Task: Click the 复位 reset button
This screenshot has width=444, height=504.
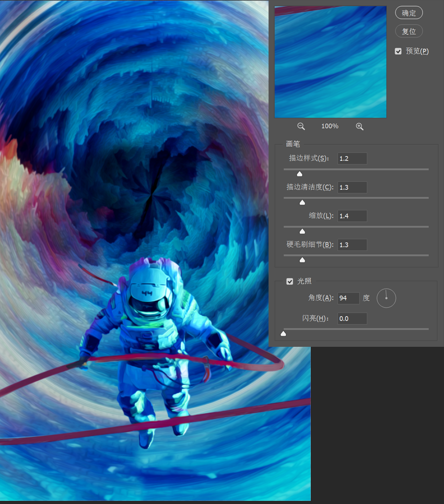Action: [x=408, y=31]
